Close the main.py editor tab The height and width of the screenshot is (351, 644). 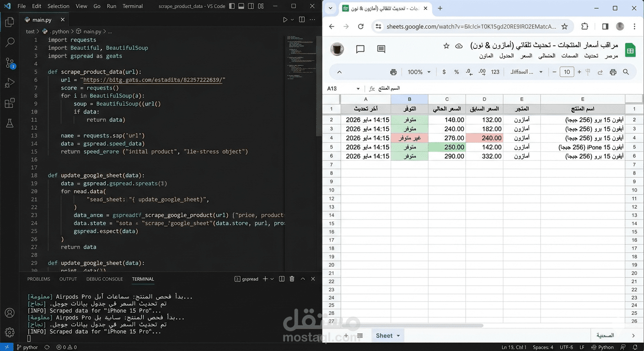click(x=63, y=20)
